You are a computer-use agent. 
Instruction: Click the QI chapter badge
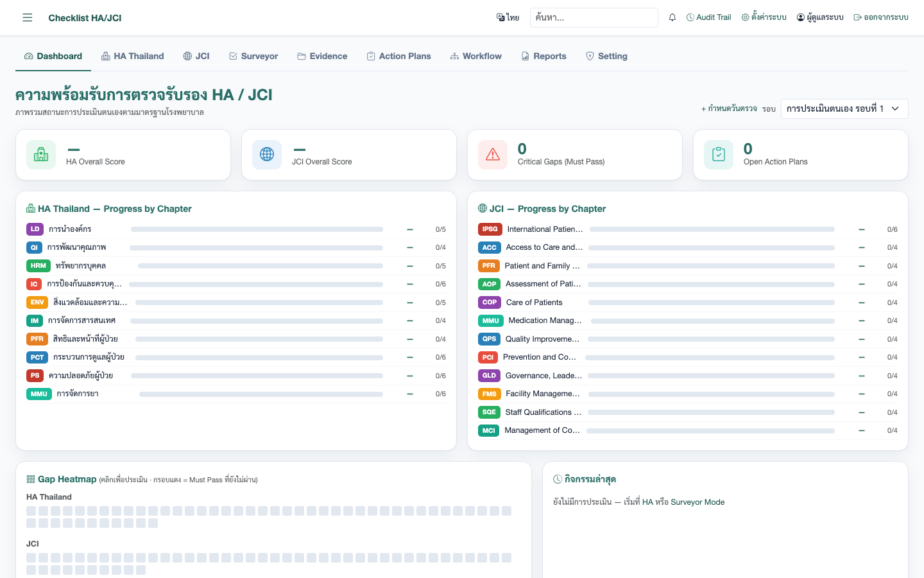pyautogui.click(x=34, y=247)
